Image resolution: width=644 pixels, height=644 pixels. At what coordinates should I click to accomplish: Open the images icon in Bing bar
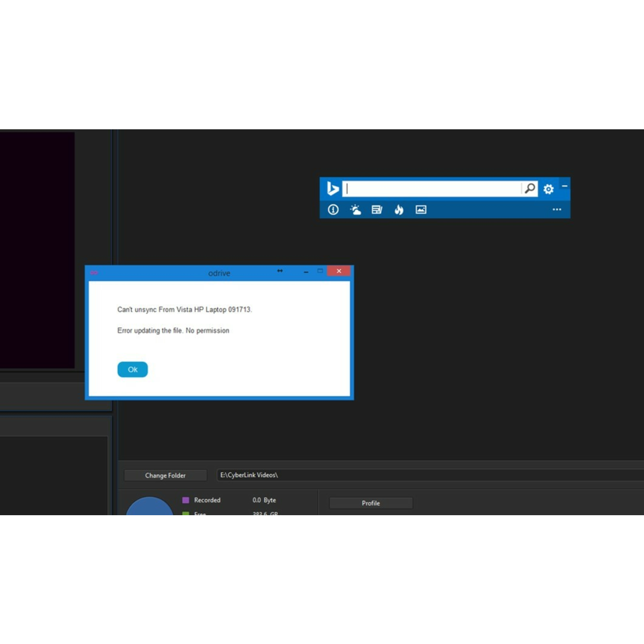click(421, 210)
